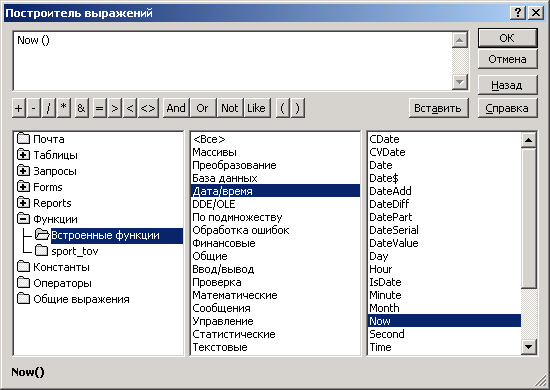
Task: Expand the Таблицы folder plus icon
Action: [23, 155]
